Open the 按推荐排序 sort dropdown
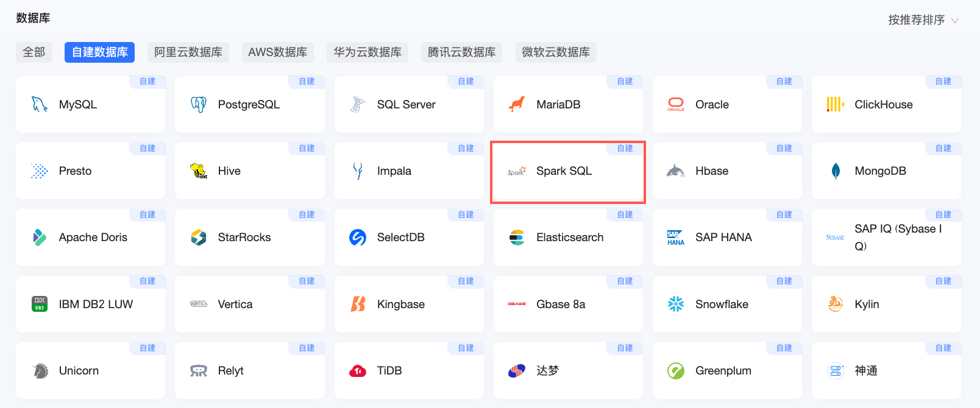The width and height of the screenshot is (980, 408). (x=923, y=20)
